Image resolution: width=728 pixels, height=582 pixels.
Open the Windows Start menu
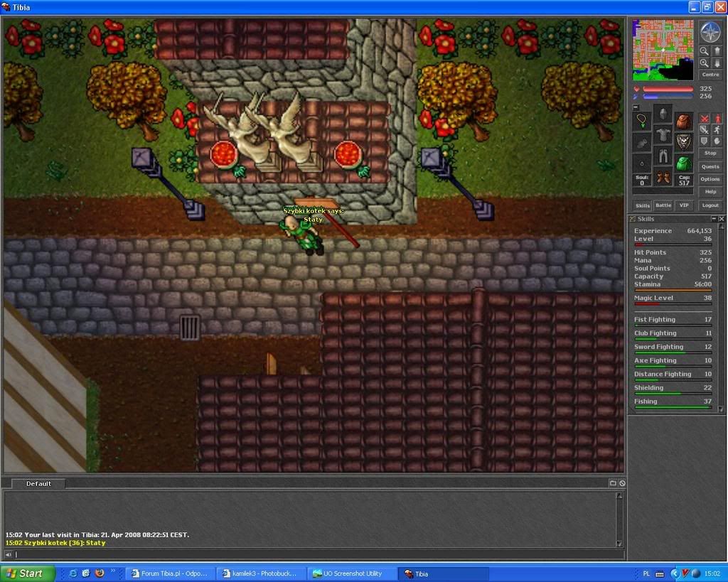[x=28, y=573]
